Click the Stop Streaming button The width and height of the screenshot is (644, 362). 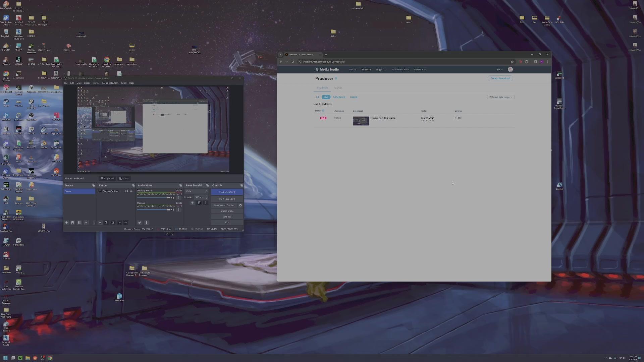click(227, 192)
